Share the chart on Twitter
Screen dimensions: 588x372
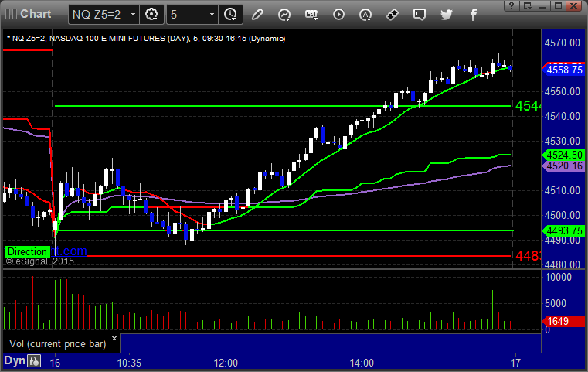click(447, 15)
